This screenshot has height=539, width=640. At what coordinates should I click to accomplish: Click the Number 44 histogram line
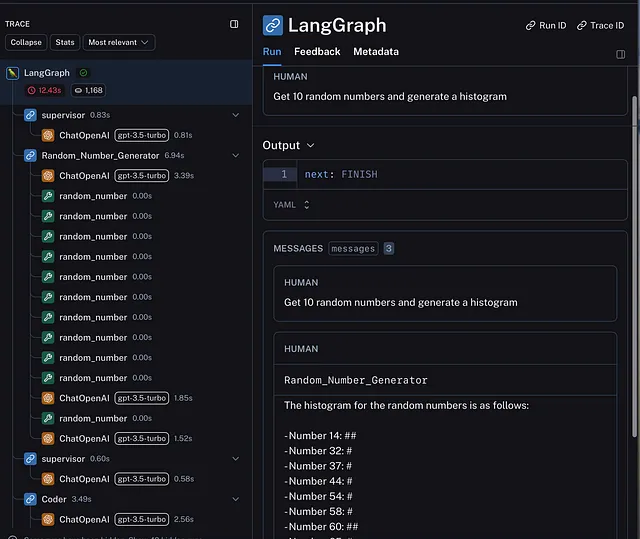318,481
